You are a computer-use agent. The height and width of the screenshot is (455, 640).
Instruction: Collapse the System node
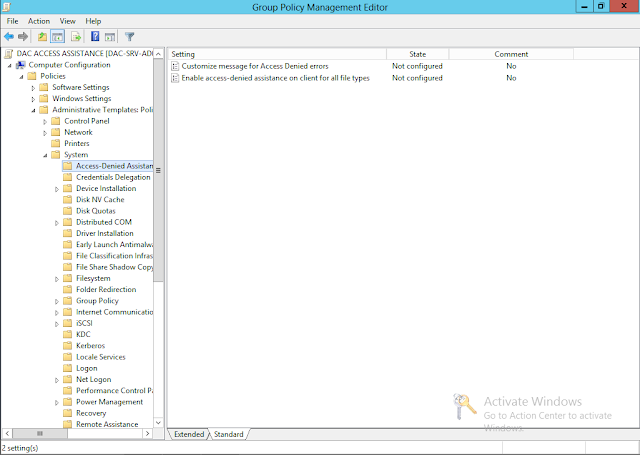[x=45, y=155]
